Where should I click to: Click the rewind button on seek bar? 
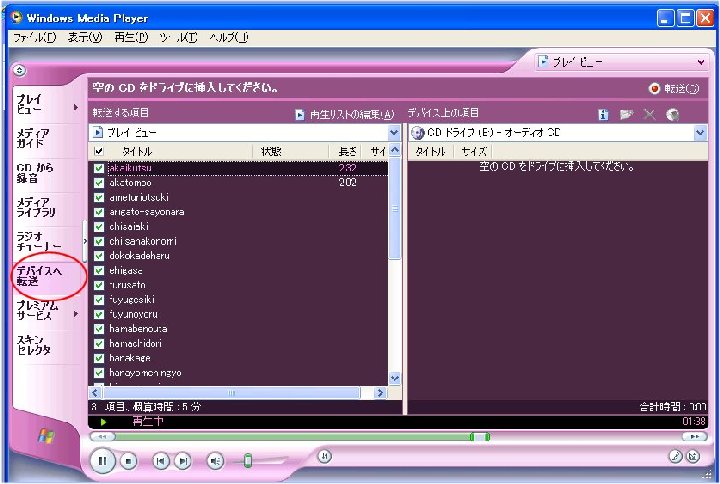(102, 436)
